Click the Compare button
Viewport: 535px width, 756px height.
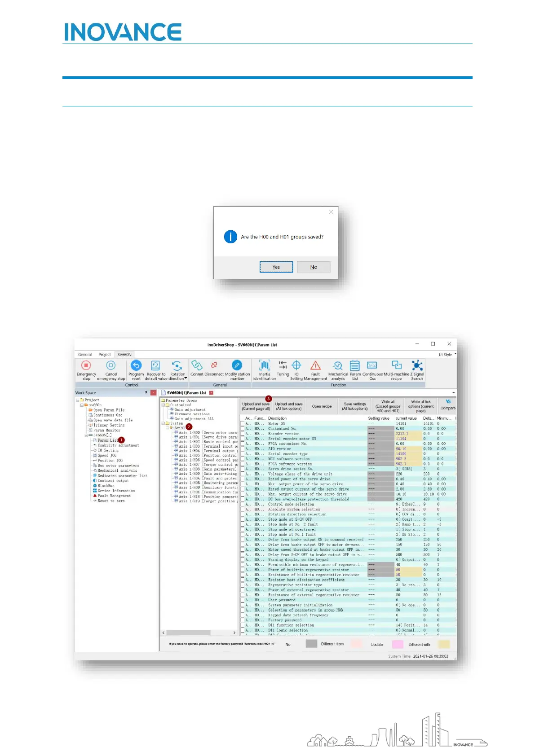[448, 406]
